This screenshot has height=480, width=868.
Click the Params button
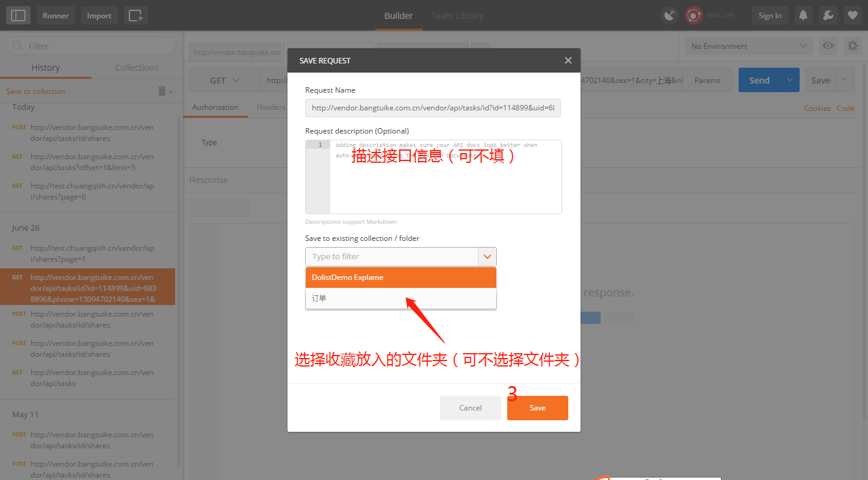[x=707, y=80]
